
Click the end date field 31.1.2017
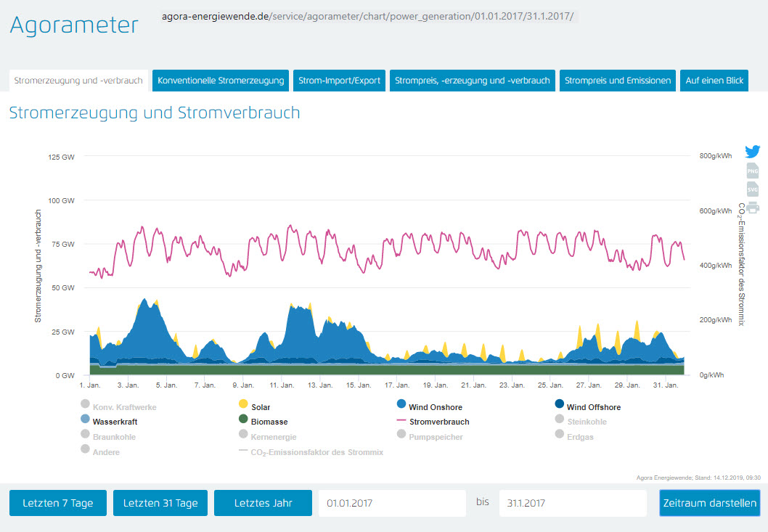[x=572, y=503]
